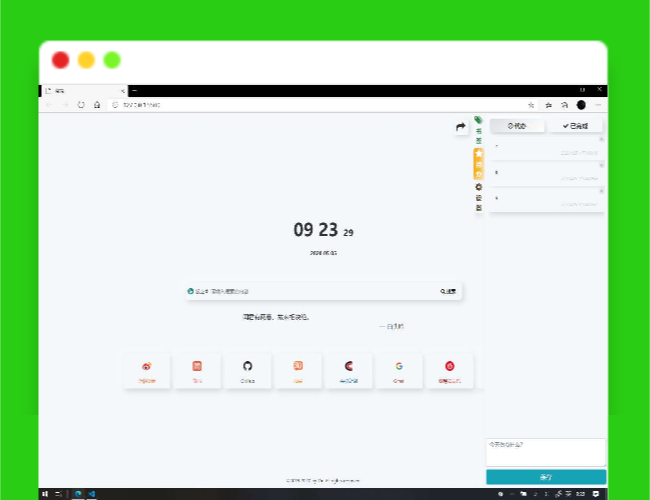650x500 pixels.
Task: Switch to the completed todo tab
Action: coord(575,126)
